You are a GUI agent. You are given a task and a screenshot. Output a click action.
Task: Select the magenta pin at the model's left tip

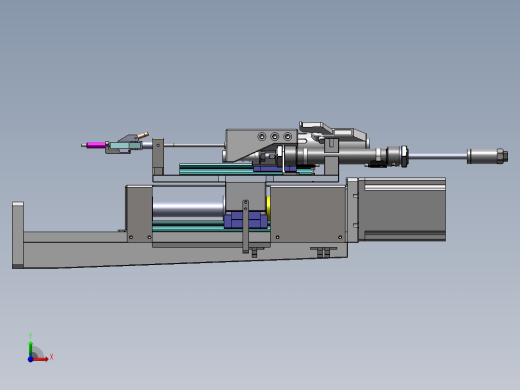[96, 145]
